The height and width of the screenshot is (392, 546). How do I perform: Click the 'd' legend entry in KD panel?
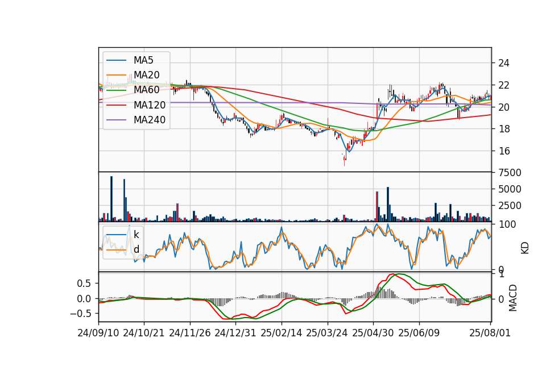pyautogui.click(x=136, y=249)
